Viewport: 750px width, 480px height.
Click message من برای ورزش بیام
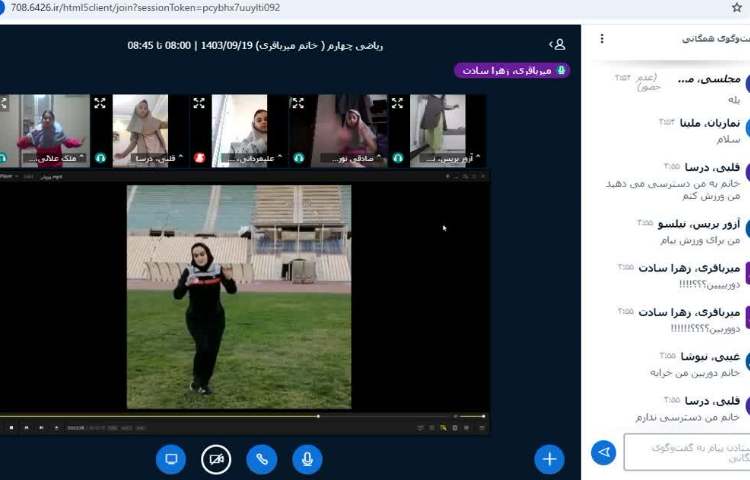tap(700, 240)
